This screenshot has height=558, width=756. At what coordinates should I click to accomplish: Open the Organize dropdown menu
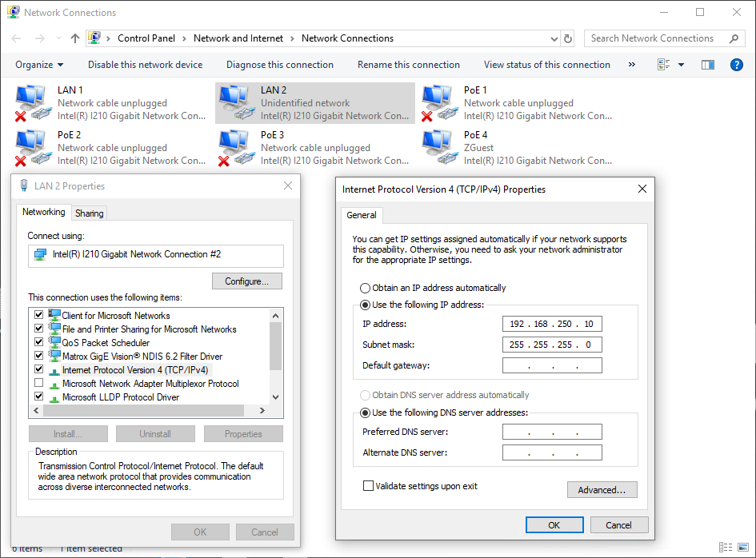pos(39,65)
